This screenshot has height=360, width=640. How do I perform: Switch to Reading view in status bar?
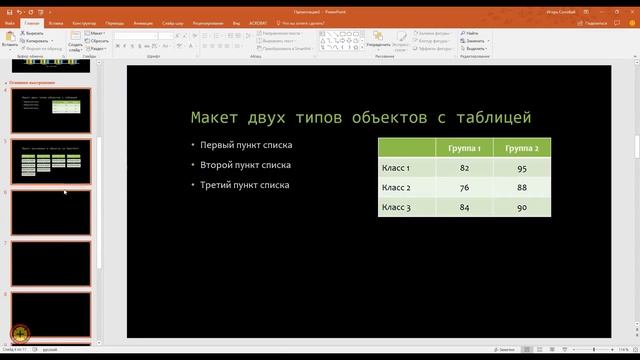(x=552, y=350)
